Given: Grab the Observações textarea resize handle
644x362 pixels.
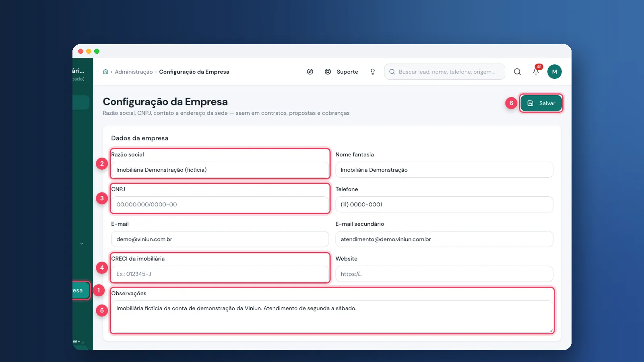Looking at the screenshot, I should pos(551,330).
